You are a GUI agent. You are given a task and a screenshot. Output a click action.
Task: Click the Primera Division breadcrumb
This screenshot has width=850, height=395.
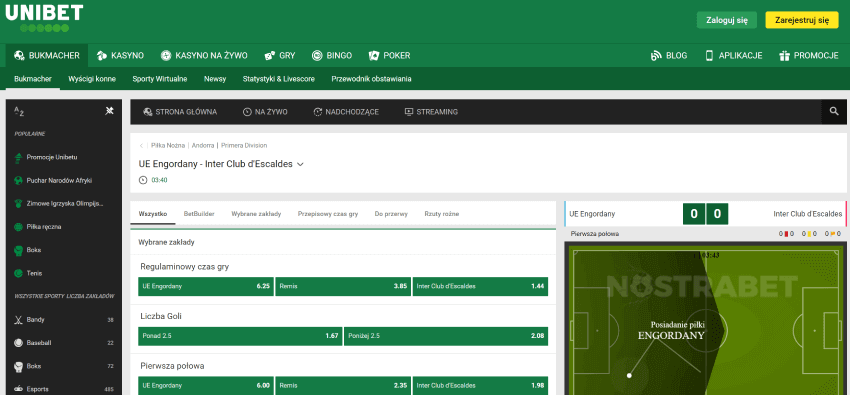point(244,146)
